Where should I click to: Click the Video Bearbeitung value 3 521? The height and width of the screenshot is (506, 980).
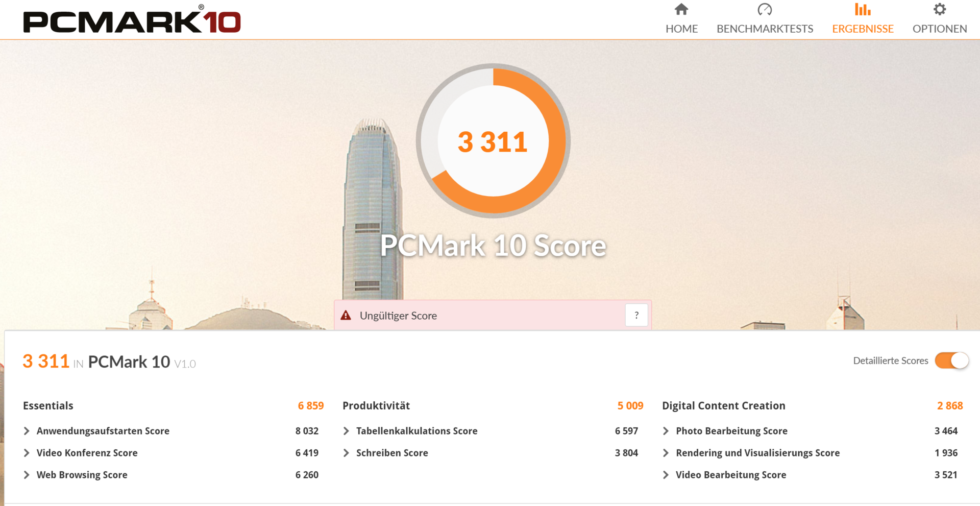point(946,475)
